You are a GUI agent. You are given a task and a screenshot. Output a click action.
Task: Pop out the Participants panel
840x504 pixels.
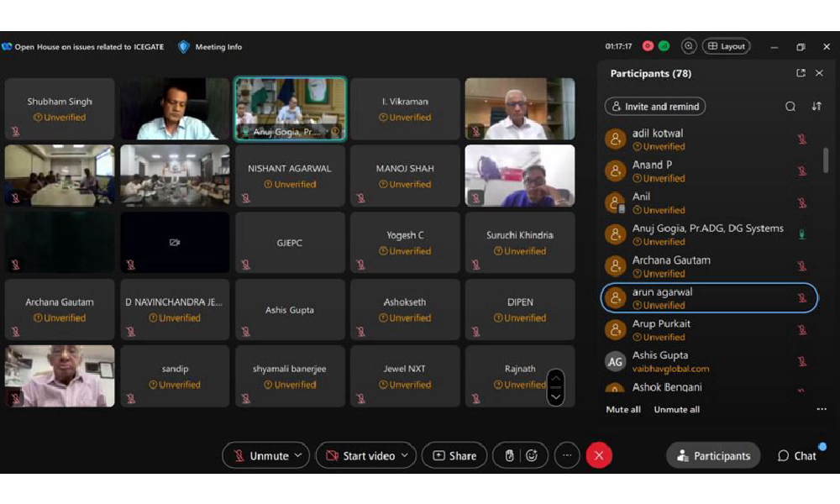coord(801,73)
